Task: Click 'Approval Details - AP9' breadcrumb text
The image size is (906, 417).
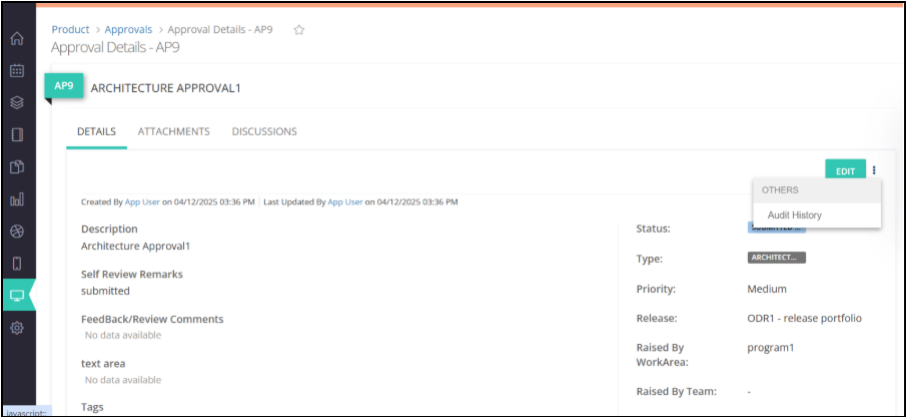Action: point(220,29)
